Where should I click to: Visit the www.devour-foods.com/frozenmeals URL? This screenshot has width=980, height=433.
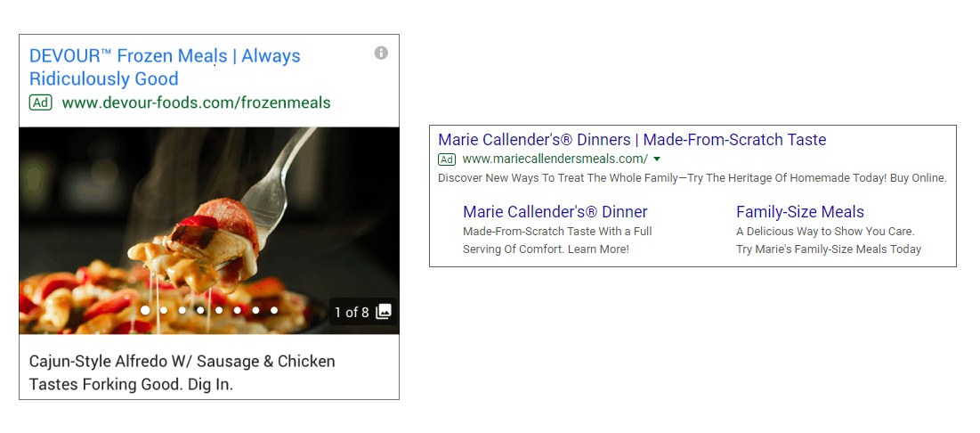point(196,102)
